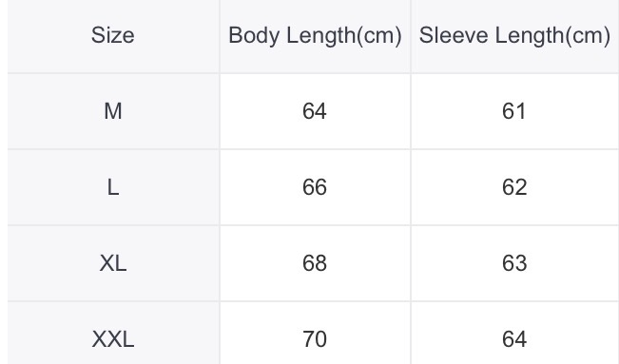This screenshot has width=619, height=364.
Task: Click the word Body in the header
Action: (x=255, y=36)
